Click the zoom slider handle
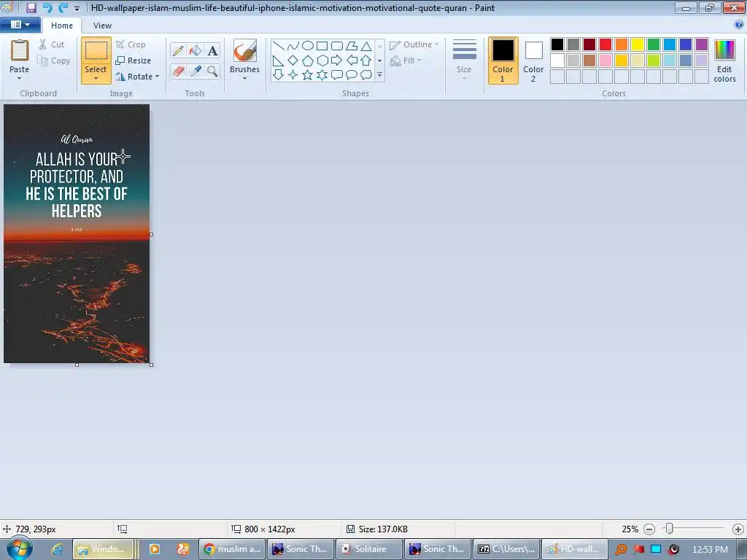 point(670,529)
